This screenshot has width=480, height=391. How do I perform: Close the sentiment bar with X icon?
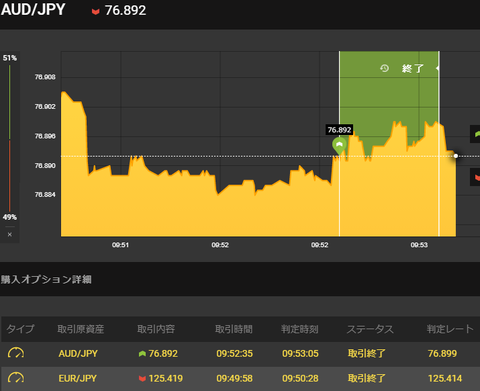pos(10,234)
